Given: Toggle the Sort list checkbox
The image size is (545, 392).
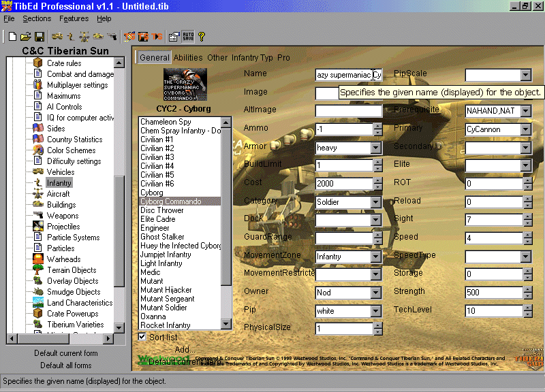Looking at the screenshot, I should coord(142,336).
